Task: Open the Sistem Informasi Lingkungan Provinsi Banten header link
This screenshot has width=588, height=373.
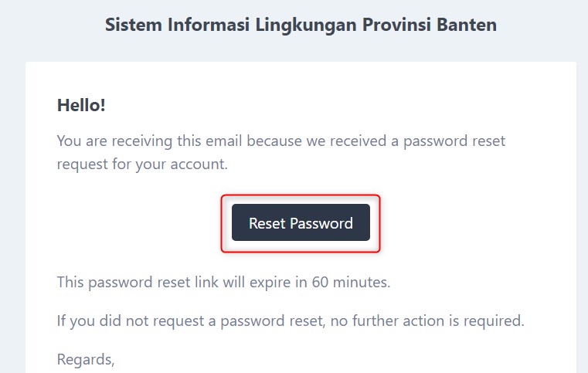Action: coord(301,25)
